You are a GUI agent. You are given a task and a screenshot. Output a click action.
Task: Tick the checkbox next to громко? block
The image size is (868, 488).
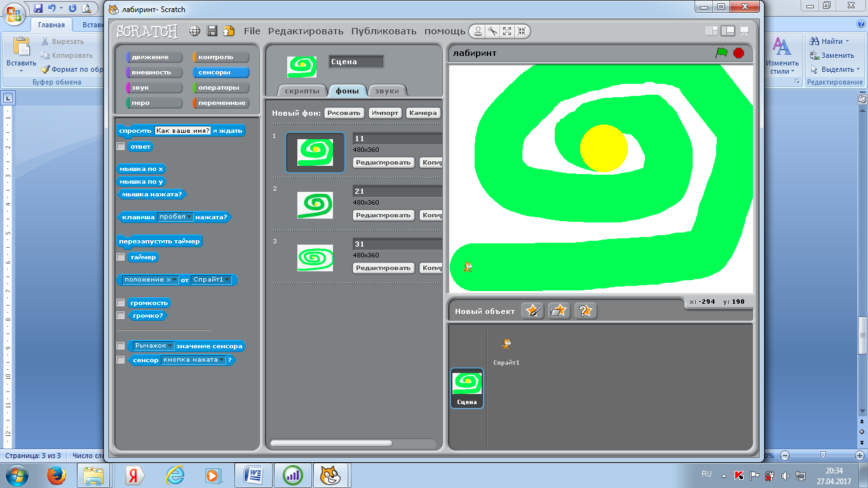click(120, 315)
